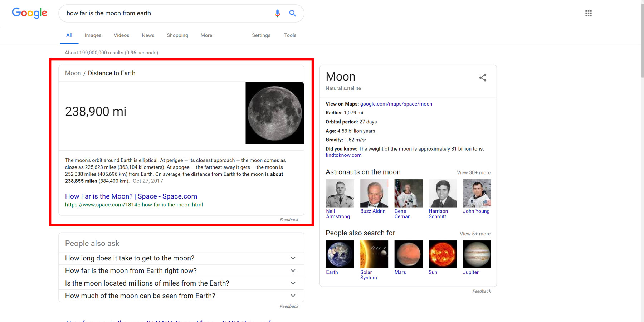Image resolution: width=644 pixels, height=322 pixels.
Task: Select the All results tab
Action: 69,35
